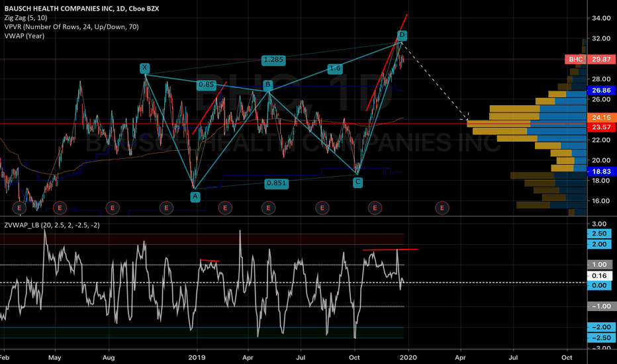This screenshot has height=364, width=617.
Task: Click the 16.00 price scale label
Action: click(x=601, y=201)
